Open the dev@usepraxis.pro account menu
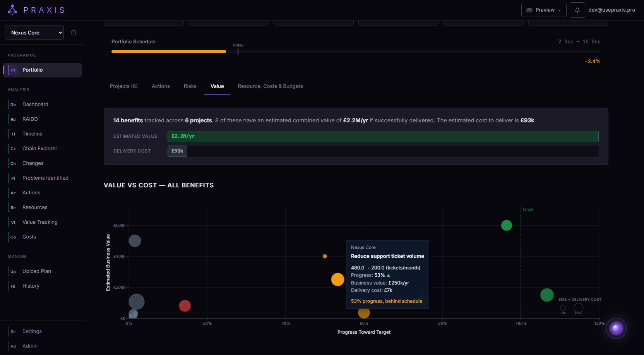Image resolution: width=644 pixels, height=355 pixels. point(611,10)
